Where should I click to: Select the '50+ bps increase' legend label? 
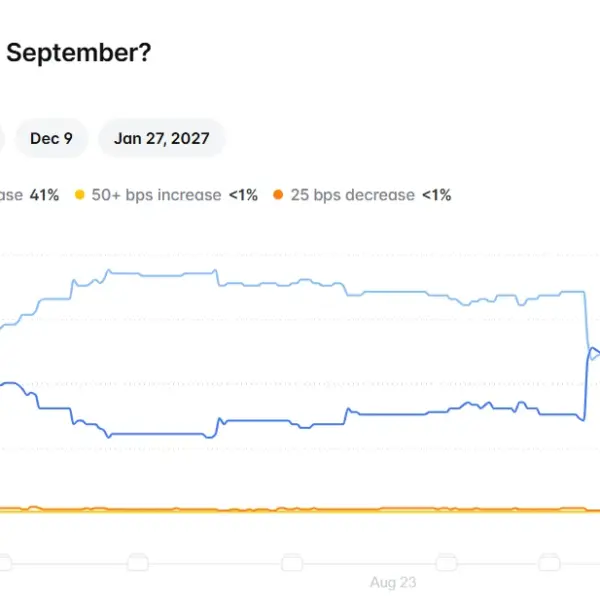coord(156,195)
